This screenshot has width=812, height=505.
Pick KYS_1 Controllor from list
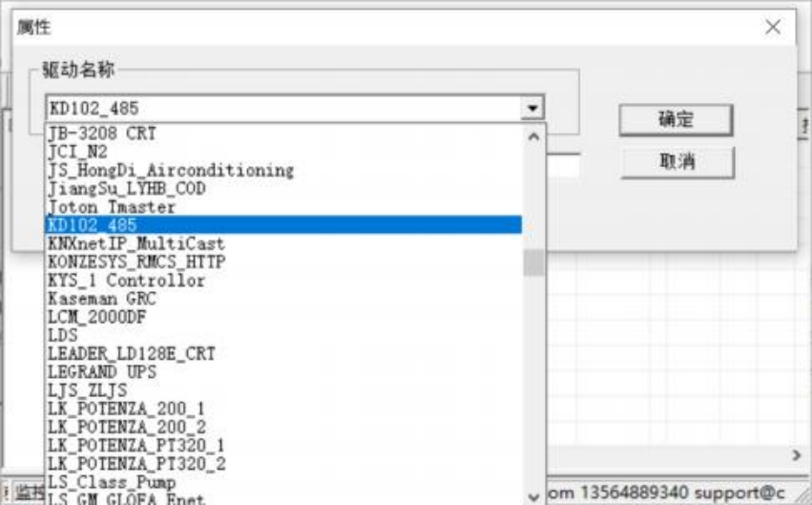pos(283,281)
